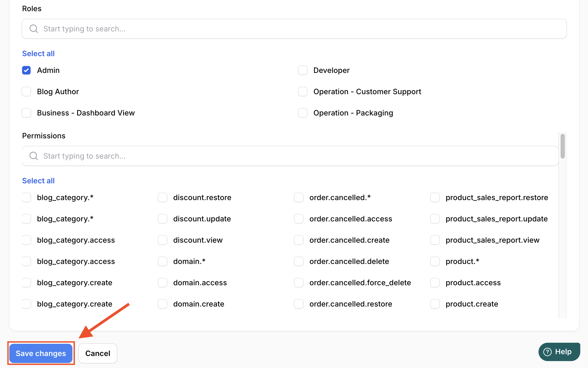The height and width of the screenshot is (368, 588).
Task: Click the Cancel button
Action: coord(98,353)
